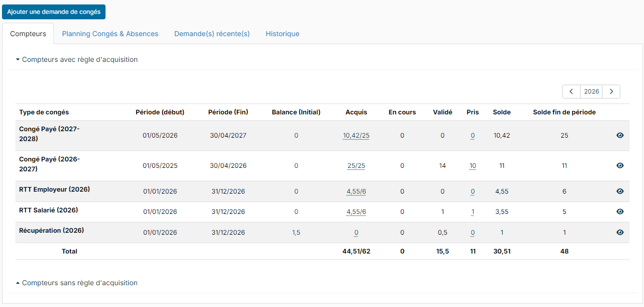The image size is (644, 307).
Task: Go to next year with right chevron
Action: (x=611, y=92)
